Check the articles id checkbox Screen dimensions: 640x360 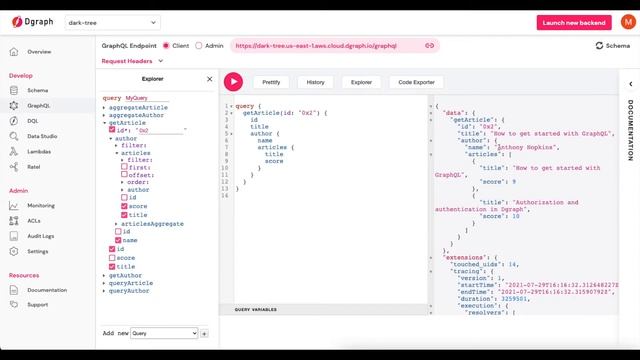[124, 197]
